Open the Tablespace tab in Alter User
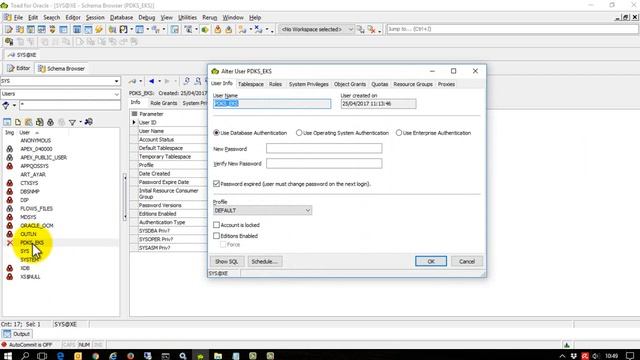Viewport: 640px width, 360px height. 251,84
